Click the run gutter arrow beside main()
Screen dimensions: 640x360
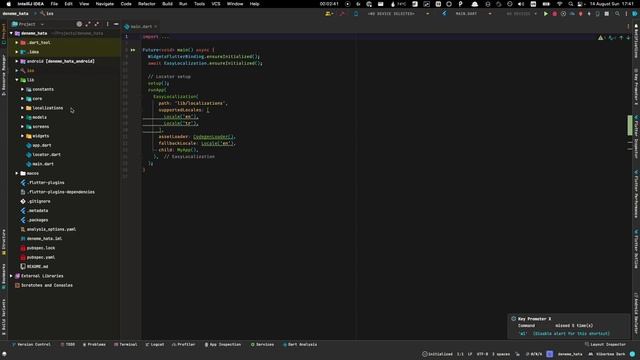click(133, 50)
